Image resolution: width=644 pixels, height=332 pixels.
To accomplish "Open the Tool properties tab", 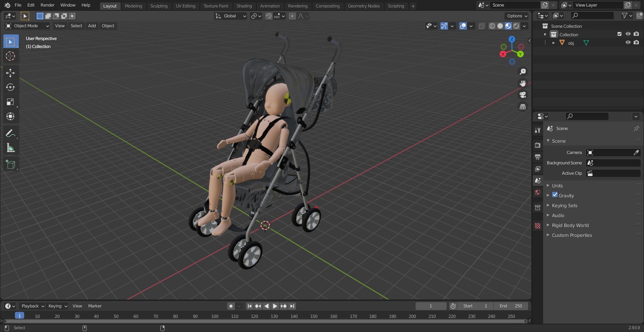I will pyautogui.click(x=537, y=130).
